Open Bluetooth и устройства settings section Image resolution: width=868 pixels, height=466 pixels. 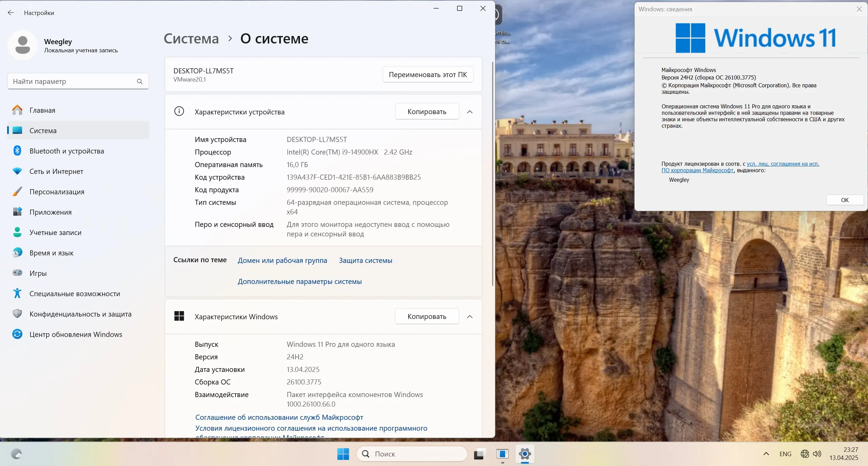coord(67,150)
